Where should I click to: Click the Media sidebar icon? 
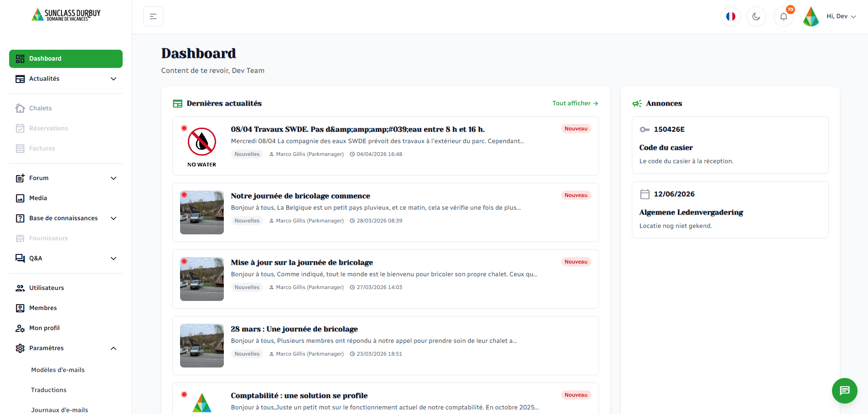coord(20,198)
